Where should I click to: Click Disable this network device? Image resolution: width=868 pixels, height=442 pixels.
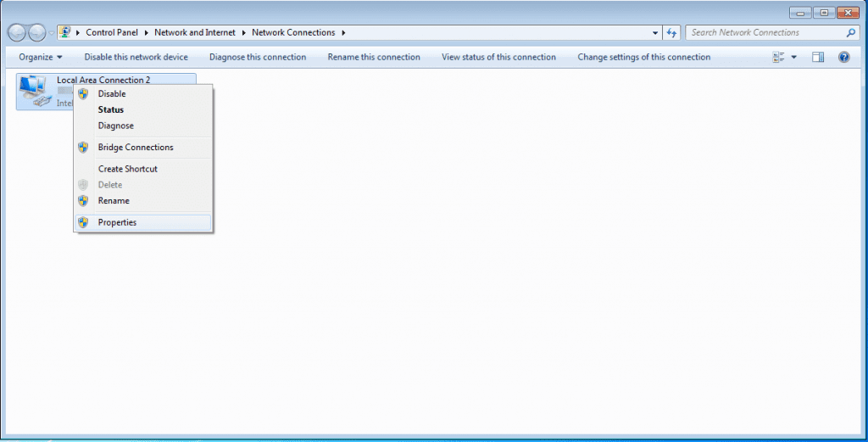pyautogui.click(x=136, y=57)
